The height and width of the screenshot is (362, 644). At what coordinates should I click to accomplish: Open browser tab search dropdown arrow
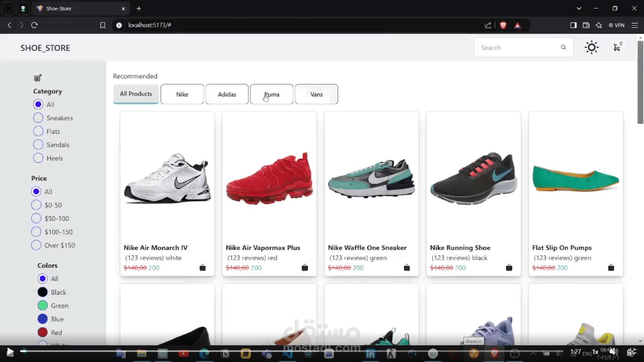579,8
